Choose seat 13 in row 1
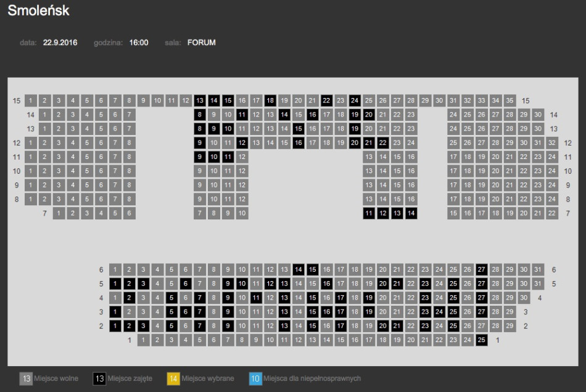Viewport: 586px width, 392px height. (x=313, y=340)
